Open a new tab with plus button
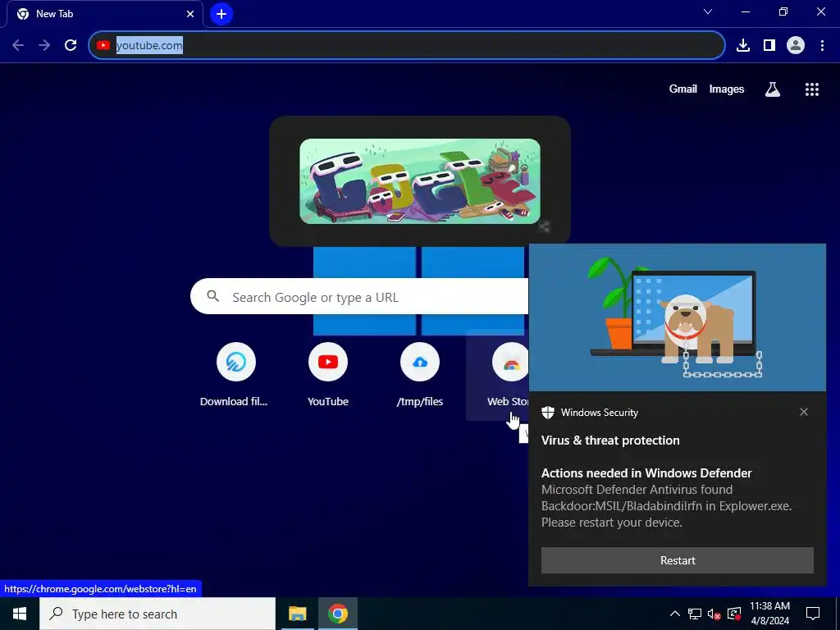The image size is (840, 630). [x=221, y=14]
